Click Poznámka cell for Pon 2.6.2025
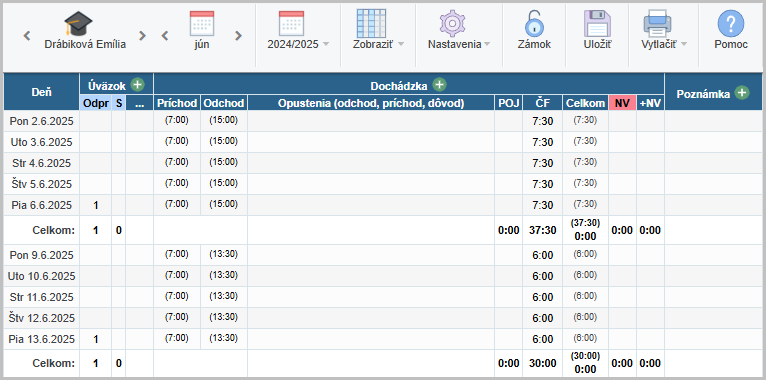 click(x=713, y=121)
